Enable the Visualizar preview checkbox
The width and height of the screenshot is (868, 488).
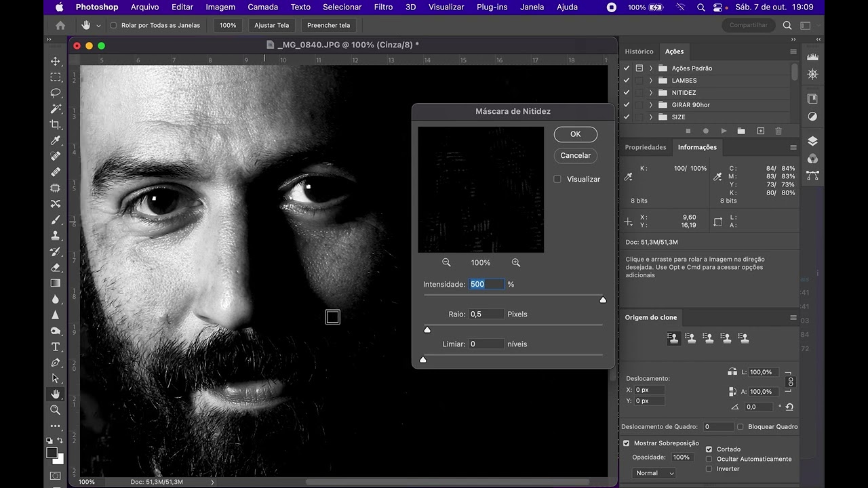coord(557,179)
